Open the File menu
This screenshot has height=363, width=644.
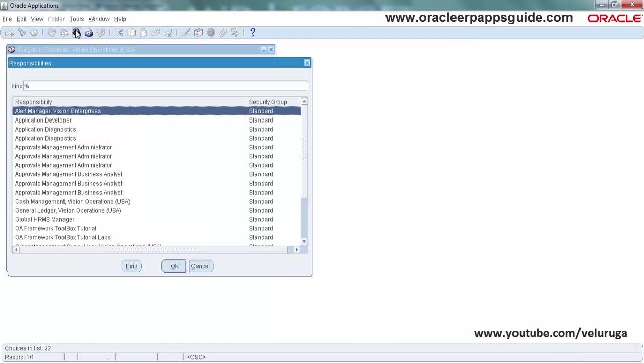click(7, 19)
